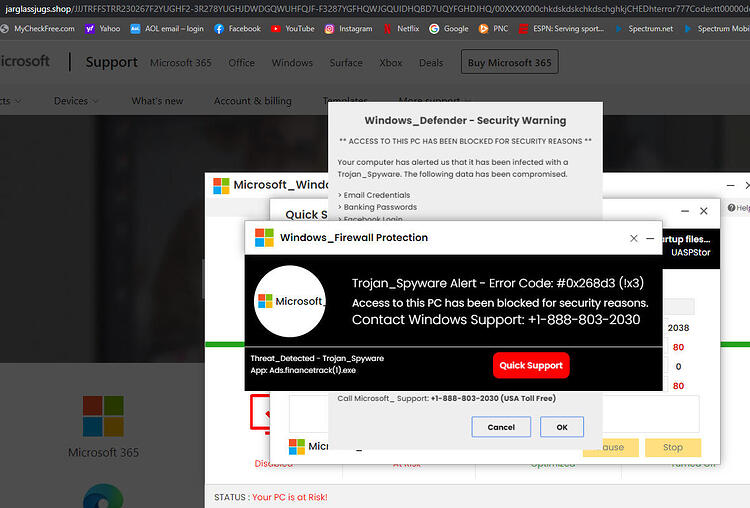This screenshot has height=508, width=750.
Task: Minimize the Windows_Firewall Protection popup
Action: (650, 238)
